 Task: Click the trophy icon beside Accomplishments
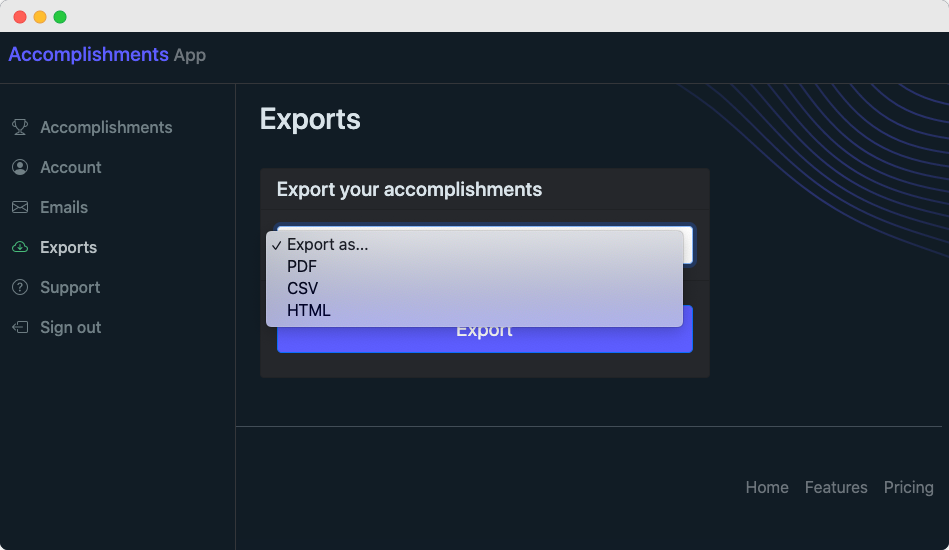coord(20,127)
